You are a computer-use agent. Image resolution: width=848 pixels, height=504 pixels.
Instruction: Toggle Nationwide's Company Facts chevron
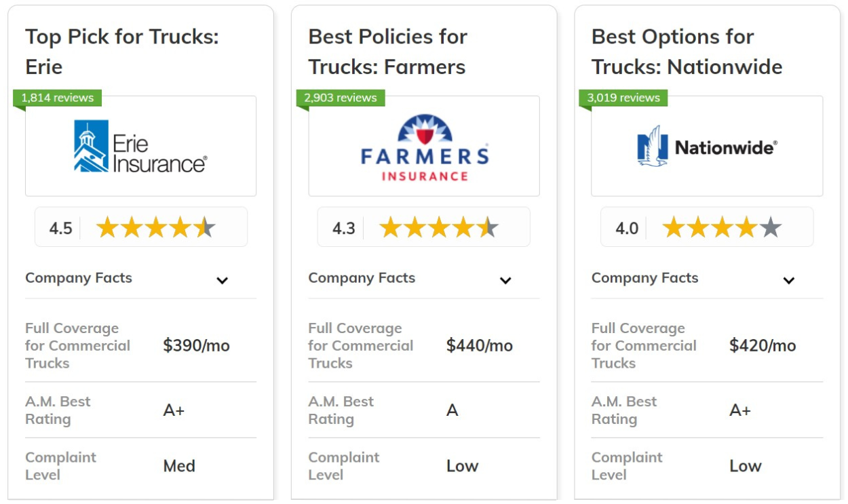point(788,280)
